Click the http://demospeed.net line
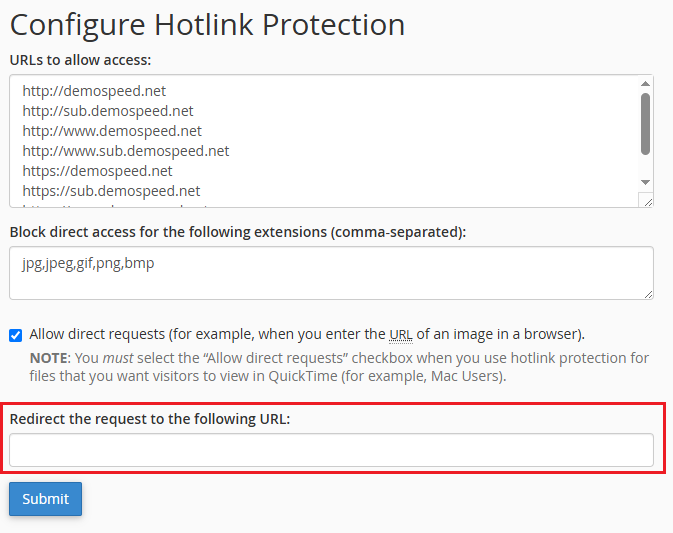The image size is (673, 533). click(94, 91)
